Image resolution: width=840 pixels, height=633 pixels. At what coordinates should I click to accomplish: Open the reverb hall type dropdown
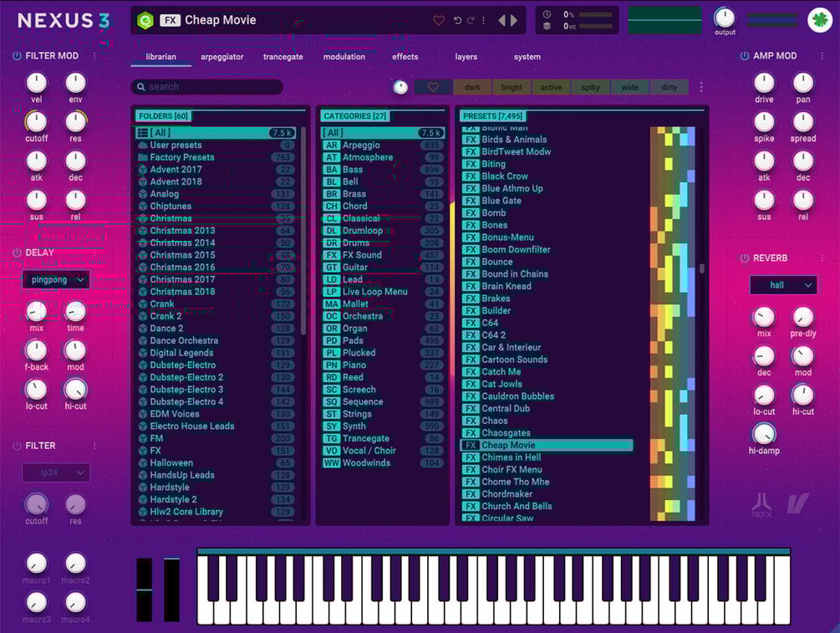tap(783, 285)
